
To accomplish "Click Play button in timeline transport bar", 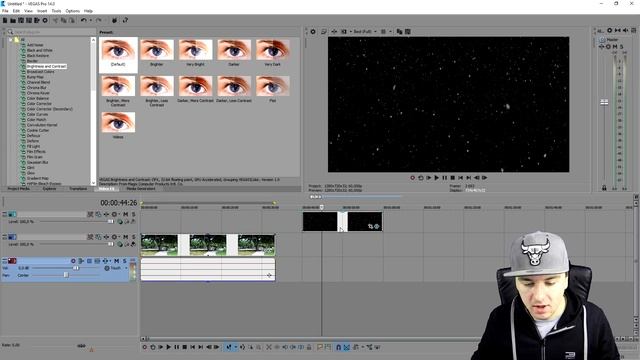I will point(169,347).
